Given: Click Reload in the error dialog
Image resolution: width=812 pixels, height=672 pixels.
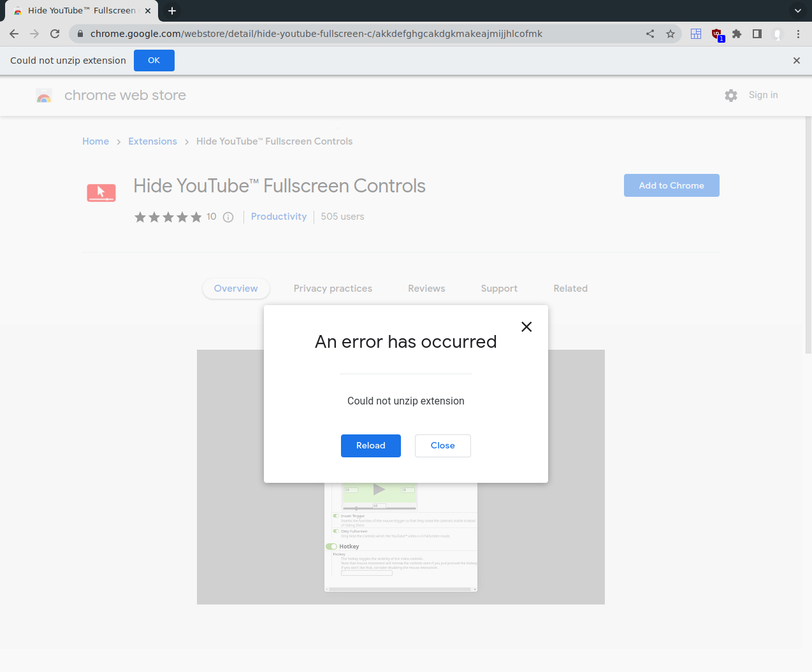Looking at the screenshot, I should point(370,445).
